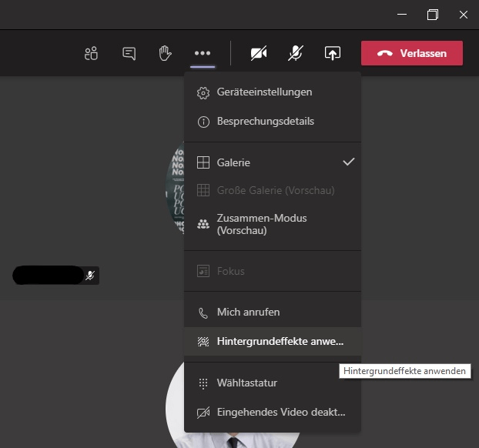The width and height of the screenshot is (479, 448).
Task: Click the phone icon next to Mich anrufen
Action: coord(203,313)
